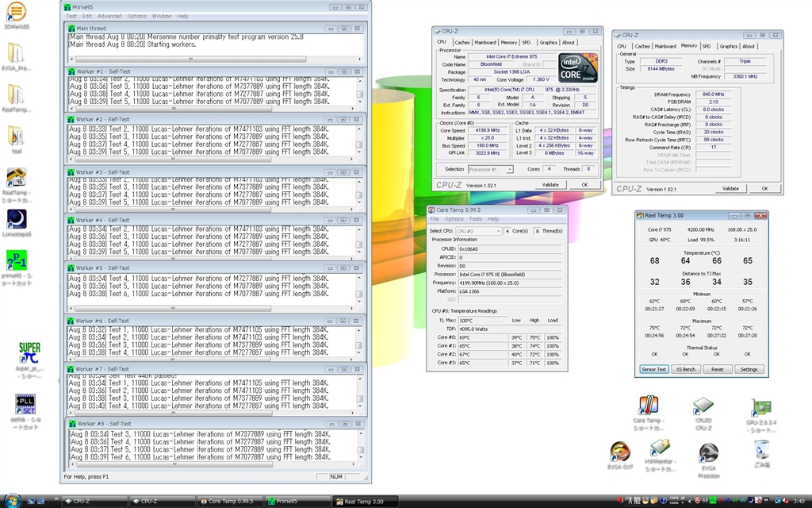
Task: Open the Tools menu in Core Temp
Action: (x=476, y=219)
